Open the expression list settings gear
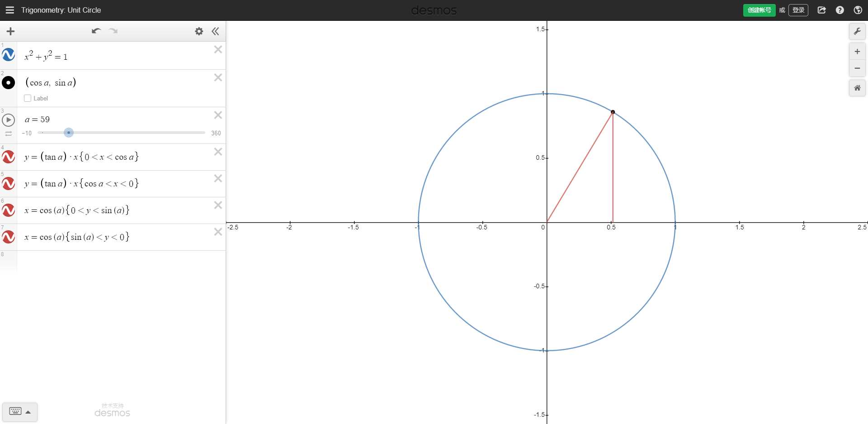Screen dimensions: 868x424 point(199,31)
